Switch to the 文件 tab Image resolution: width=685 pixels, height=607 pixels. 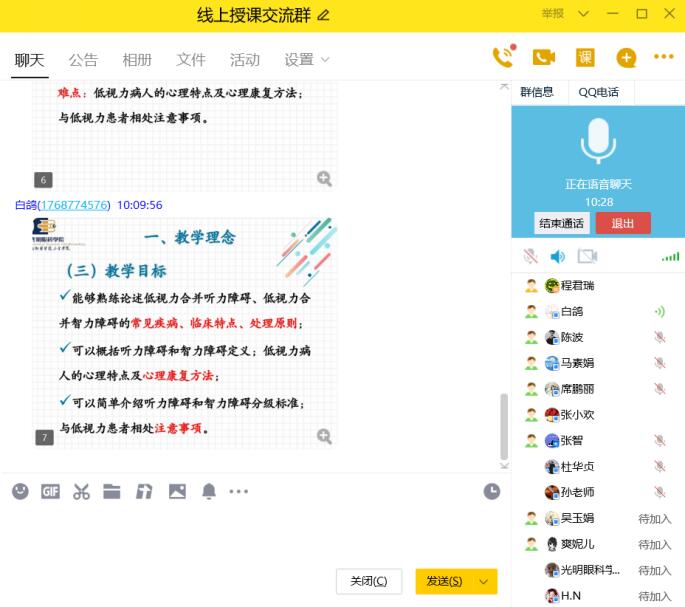[191, 60]
